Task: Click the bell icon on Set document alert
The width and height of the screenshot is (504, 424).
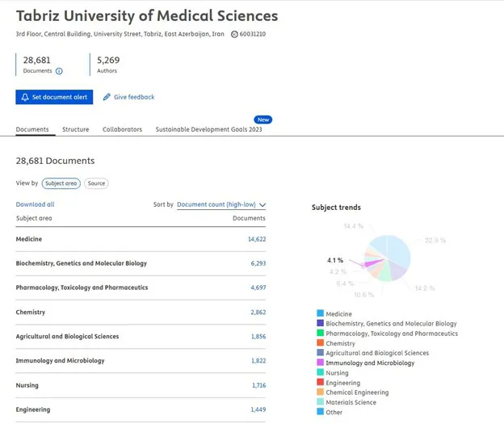Action: point(25,97)
